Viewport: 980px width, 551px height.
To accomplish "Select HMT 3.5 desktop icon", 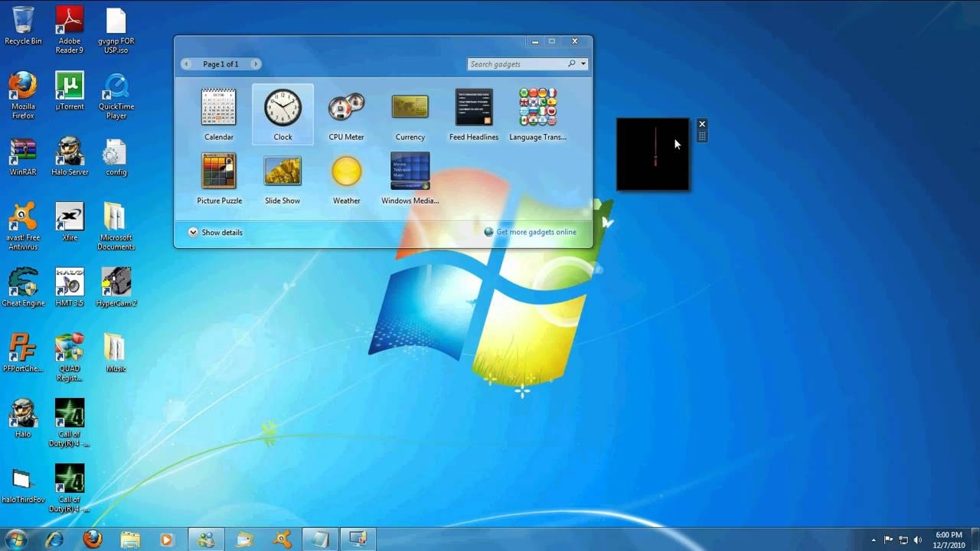I will tap(69, 287).
